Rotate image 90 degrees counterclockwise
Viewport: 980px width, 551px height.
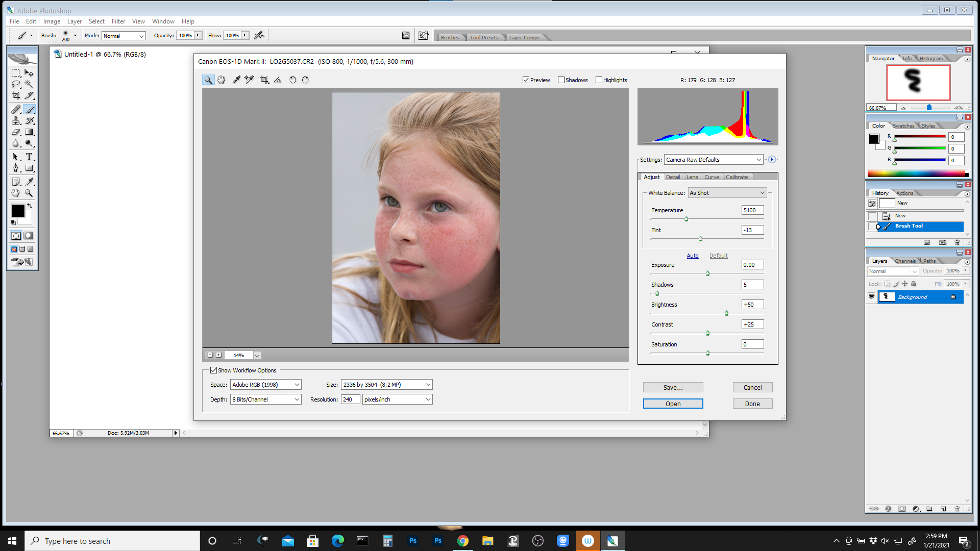292,80
